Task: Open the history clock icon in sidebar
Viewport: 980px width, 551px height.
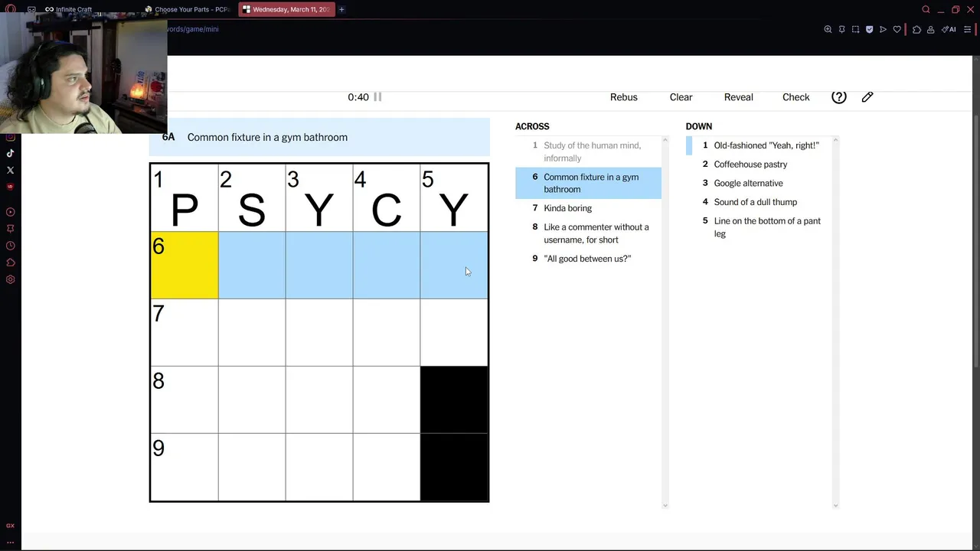Action: (10, 246)
